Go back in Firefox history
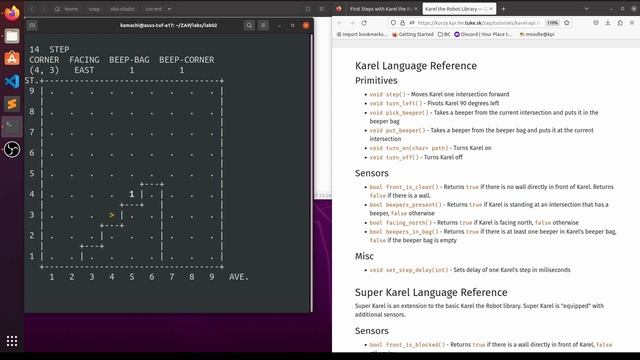 click(340, 23)
